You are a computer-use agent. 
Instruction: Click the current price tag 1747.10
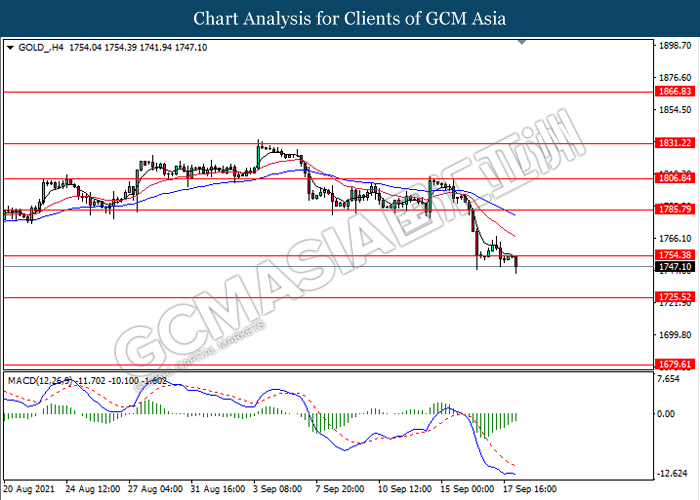coord(675,267)
